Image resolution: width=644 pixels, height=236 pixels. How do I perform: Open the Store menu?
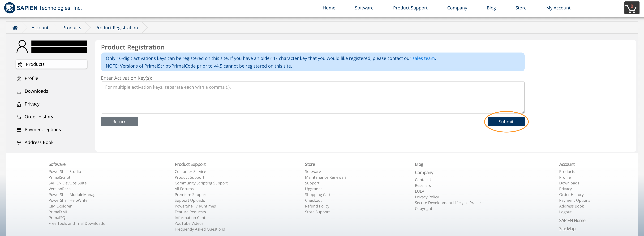tap(521, 8)
